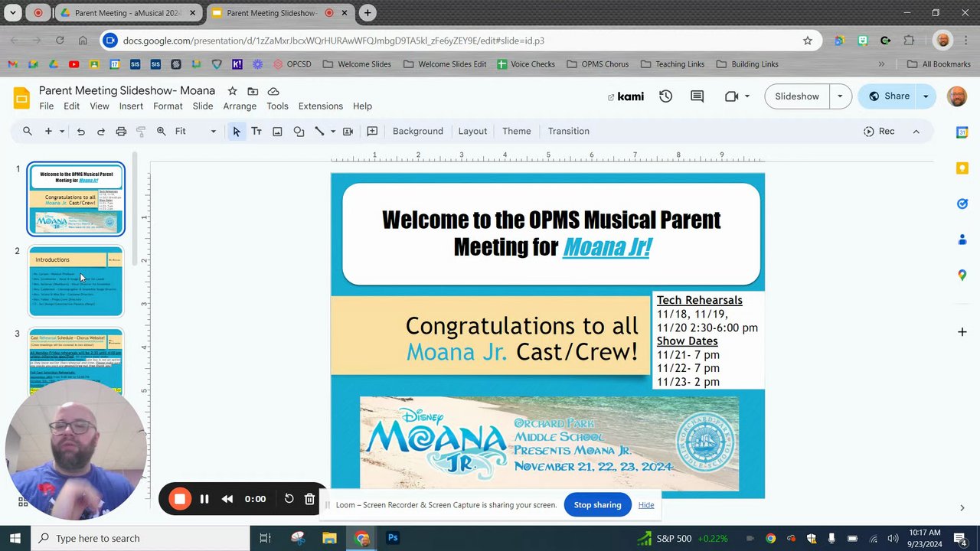Delete the Loom recording trash icon
Screen dimensions: 980x551
pyautogui.click(x=309, y=499)
